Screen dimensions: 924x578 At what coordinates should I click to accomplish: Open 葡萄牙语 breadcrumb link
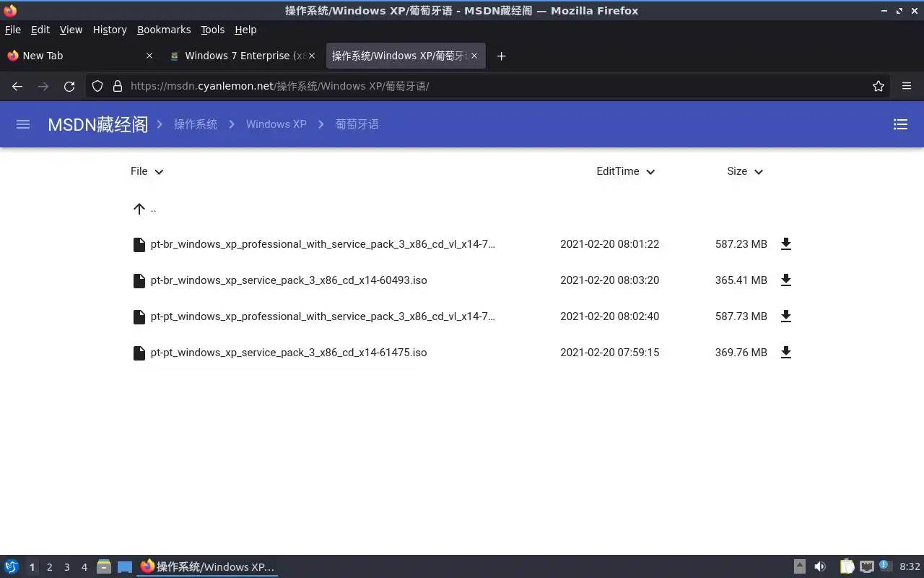[357, 124]
